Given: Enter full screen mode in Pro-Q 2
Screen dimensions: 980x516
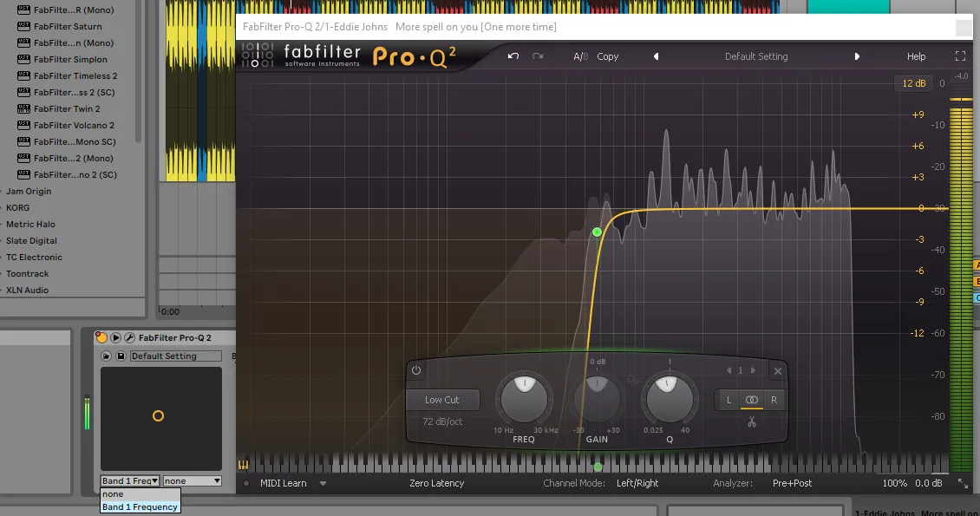Looking at the screenshot, I should click(961, 56).
